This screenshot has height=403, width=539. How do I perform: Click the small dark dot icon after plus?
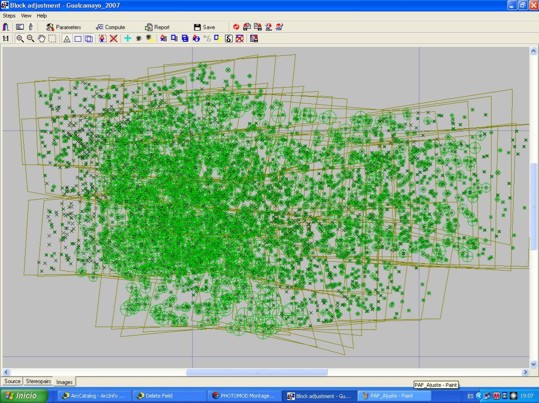[139, 39]
